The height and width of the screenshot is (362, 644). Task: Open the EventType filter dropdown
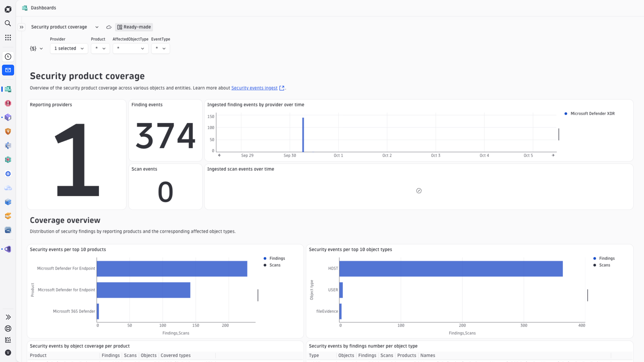[160, 48]
